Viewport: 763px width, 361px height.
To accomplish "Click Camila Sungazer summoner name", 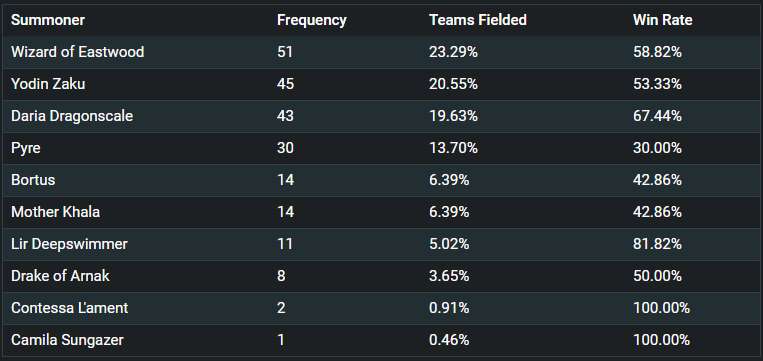I will [x=67, y=340].
